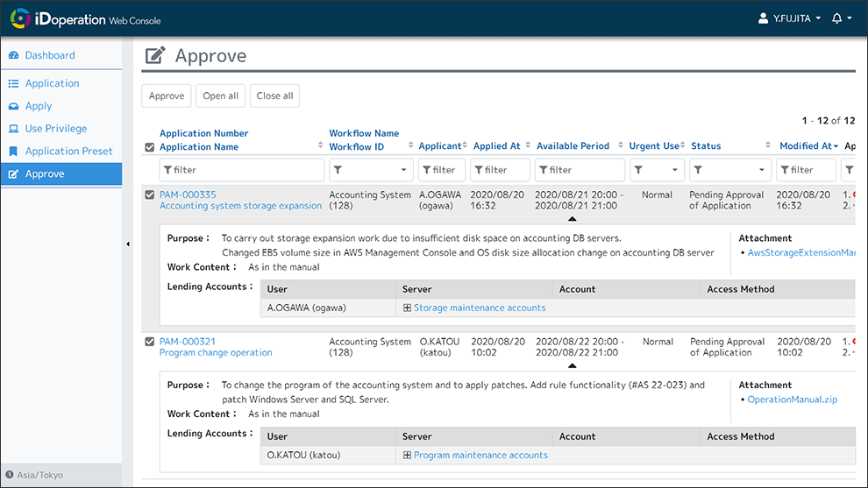Click Close all button

pyautogui.click(x=274, y=95)
